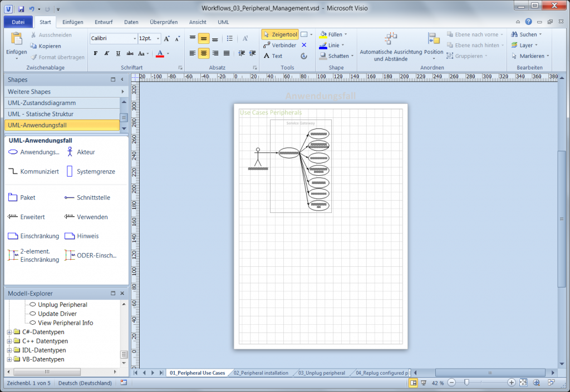Screen dimensions: 570x392
Task: Select Update Driver in Modell-Explorer
Action: point(57,314)
